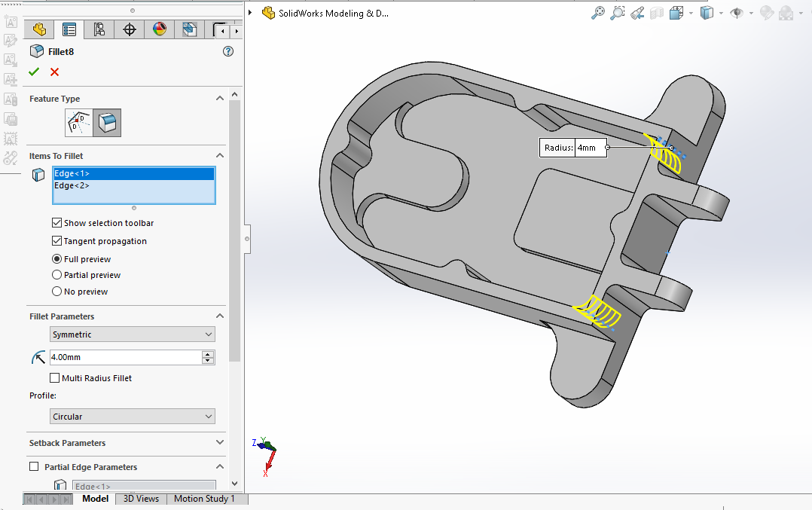Switch to the Motion Study 1 tab
This screenshot has height=510, width=812.
(204, 499)
